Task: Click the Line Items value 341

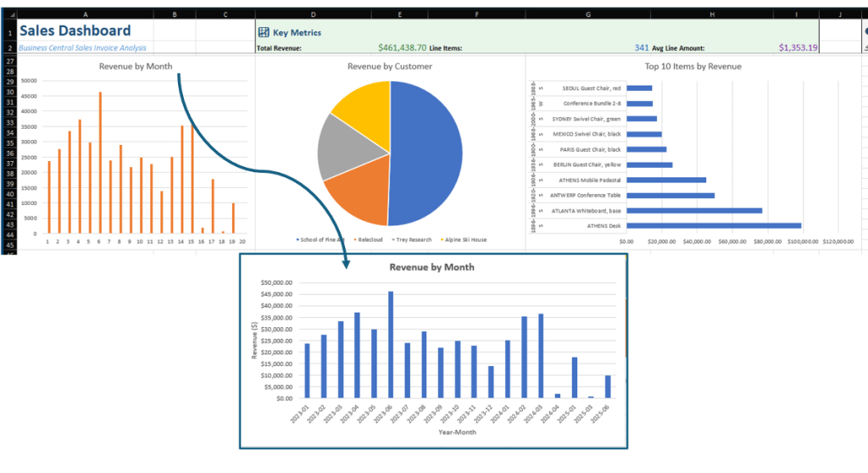Action: 642,48
